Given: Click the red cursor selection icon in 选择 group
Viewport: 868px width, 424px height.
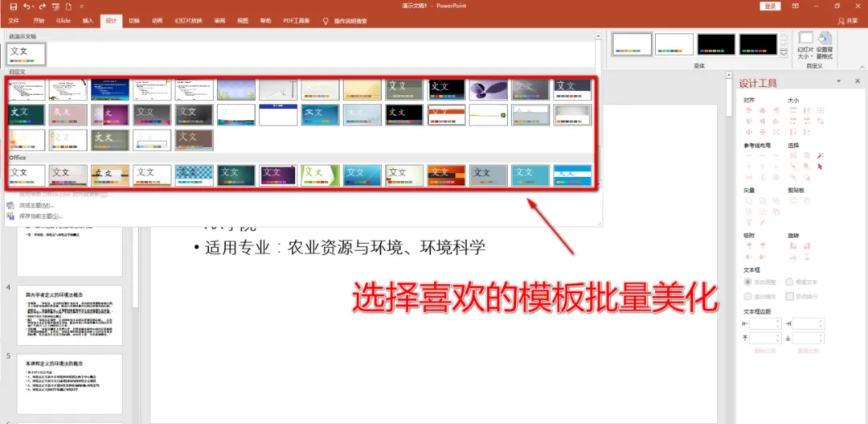Looking at the screenshot, I should tap(821, 166).
